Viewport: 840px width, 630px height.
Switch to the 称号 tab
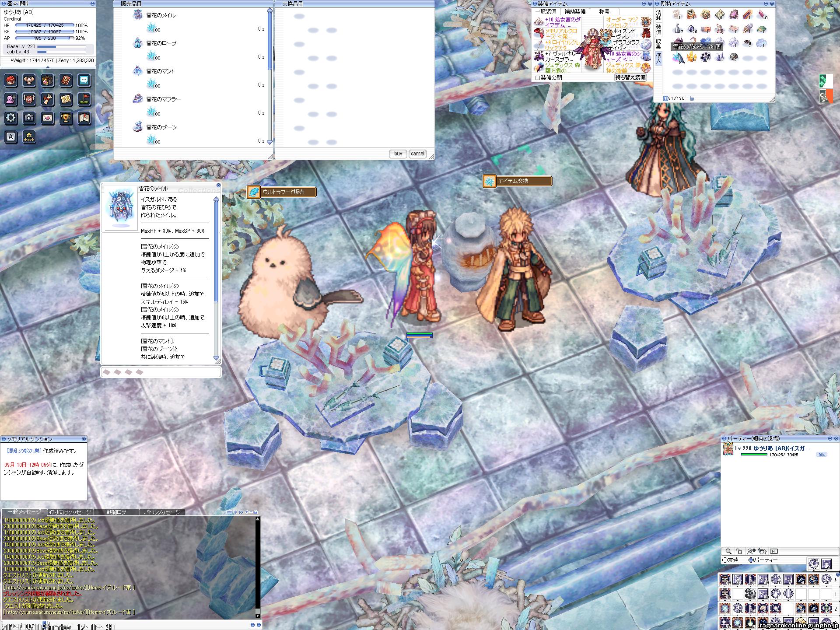coord(604,12)
